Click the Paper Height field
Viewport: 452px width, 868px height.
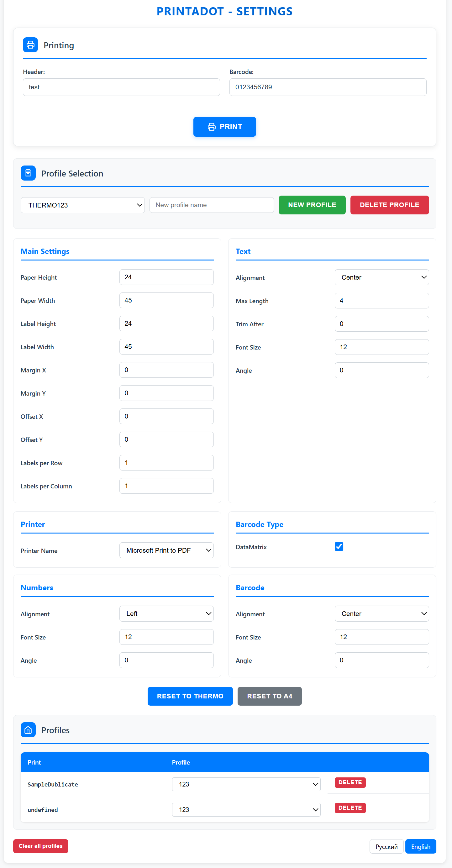(166, 277)
